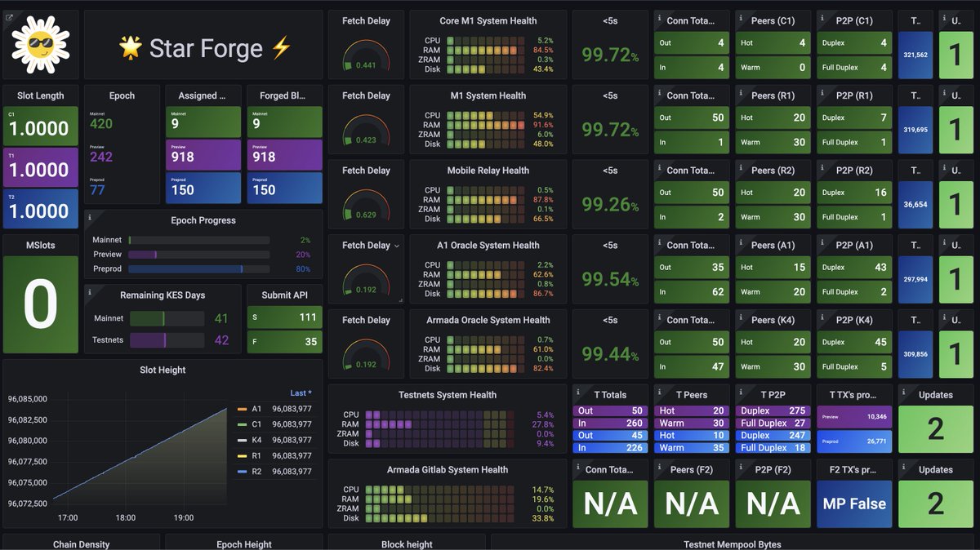This screenshot has width=980, height=550.
Task: Click the info icon on P2P (A1)
Action: pyautogui.click(x=822, y=242)
